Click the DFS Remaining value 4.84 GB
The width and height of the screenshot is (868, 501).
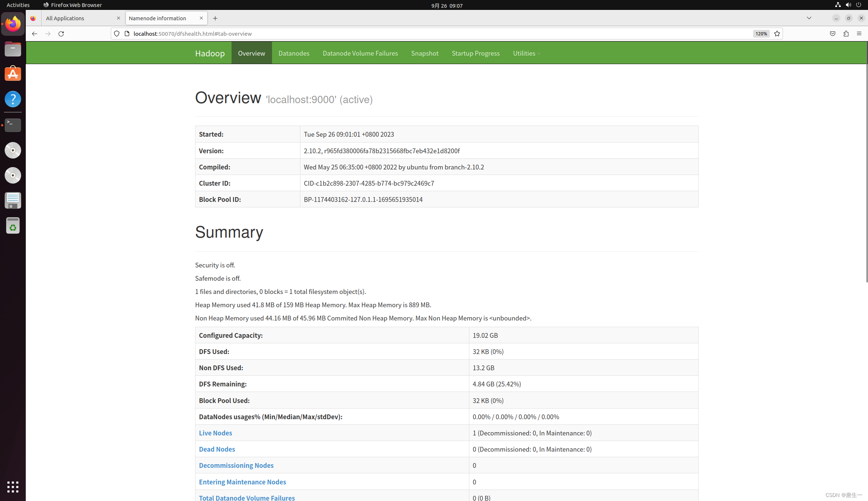[x=497, y=384]
